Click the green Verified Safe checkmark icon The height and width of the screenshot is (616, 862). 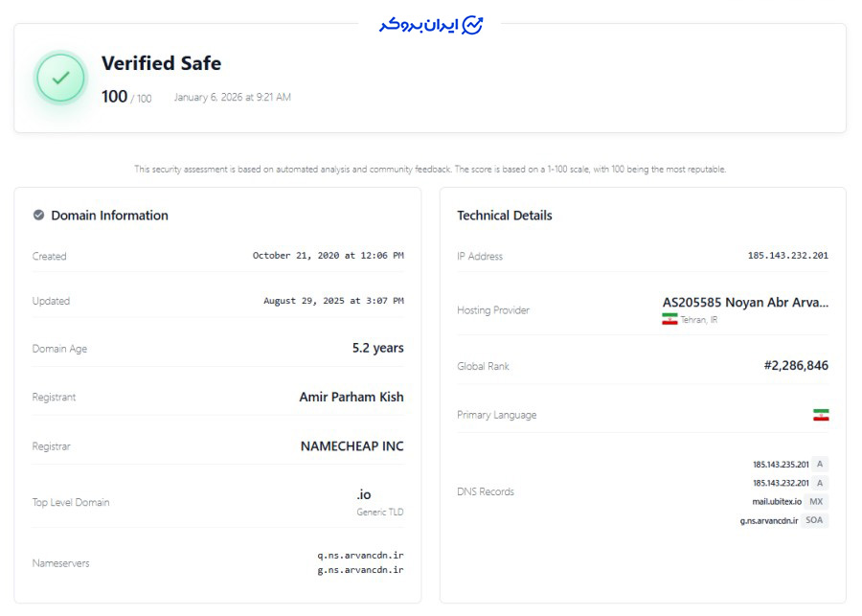coord(61,78)
